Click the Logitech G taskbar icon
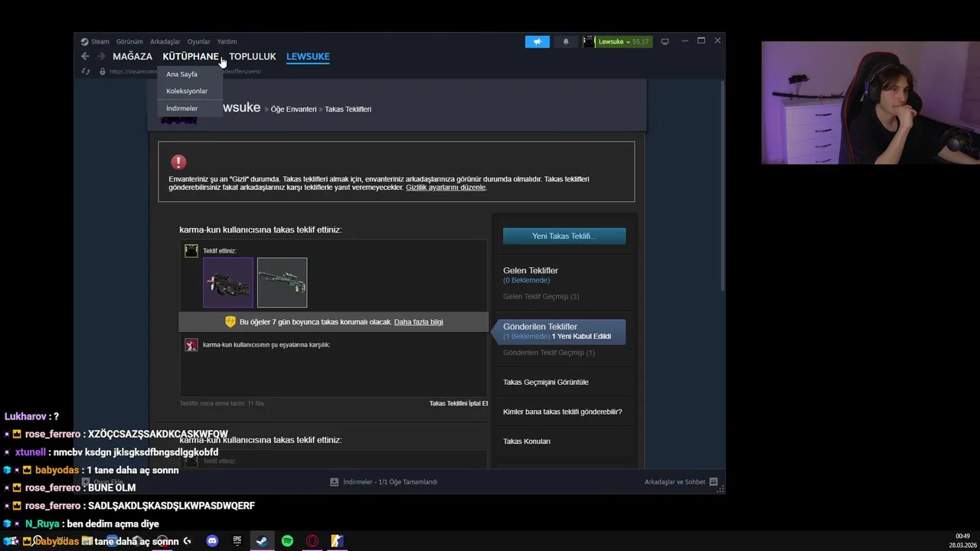The height and width of the screenshot is (551, 980). tap(188, 541)
